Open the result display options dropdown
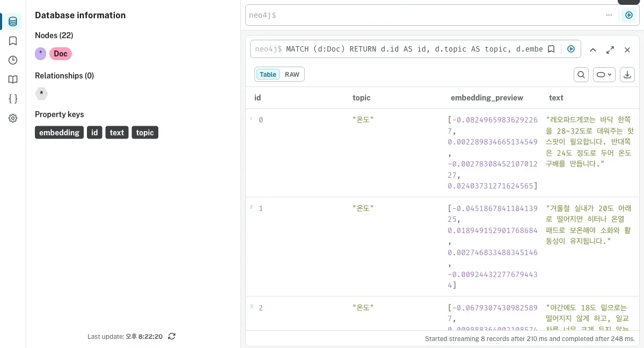 (604, 75)
